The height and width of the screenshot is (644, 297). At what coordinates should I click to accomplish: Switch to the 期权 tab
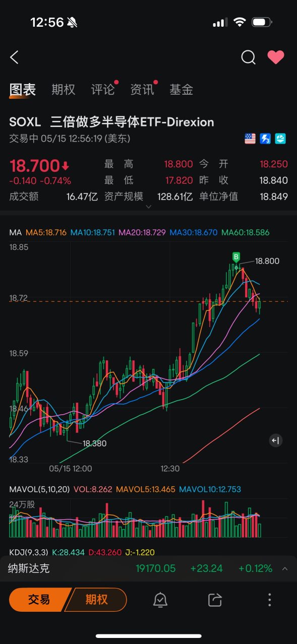(64, 90)
